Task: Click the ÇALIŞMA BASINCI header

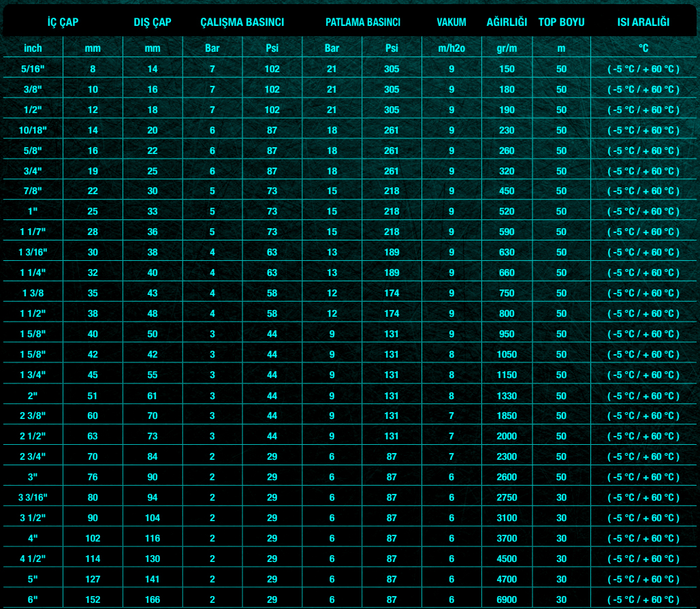Action: (x=242, y=22)
